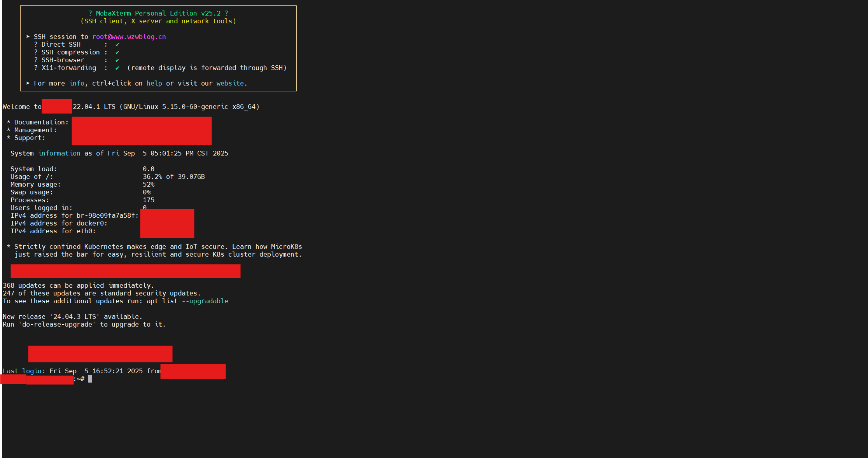Click the blue 'Last login:' text

[x=24, y=371]
